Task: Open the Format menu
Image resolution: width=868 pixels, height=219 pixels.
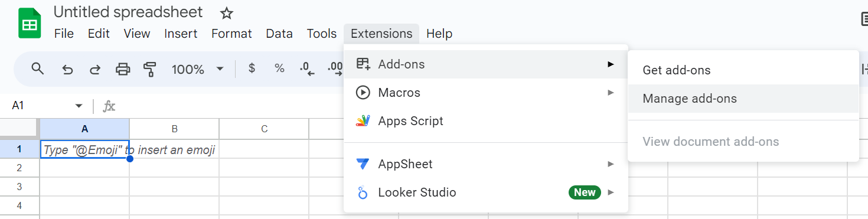Action: pyautogui.click(x=231, y=34)
